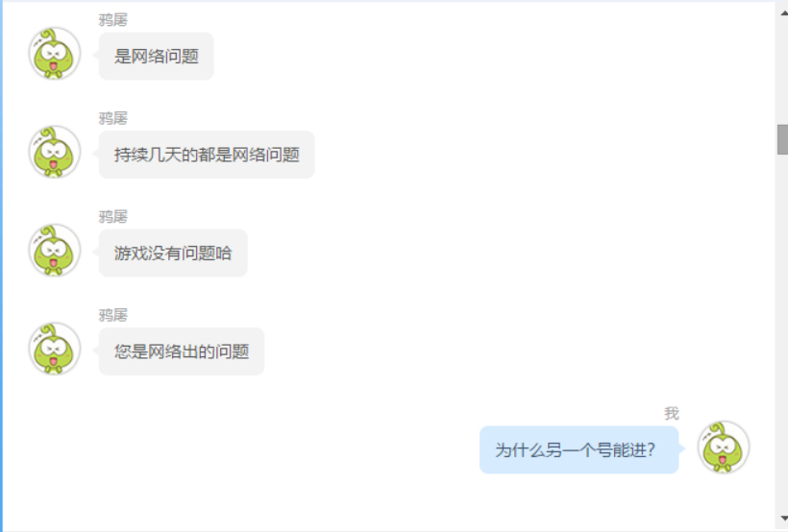Click the scrollbar up arrow
The image size is (788, 532).
click(783, 12)
